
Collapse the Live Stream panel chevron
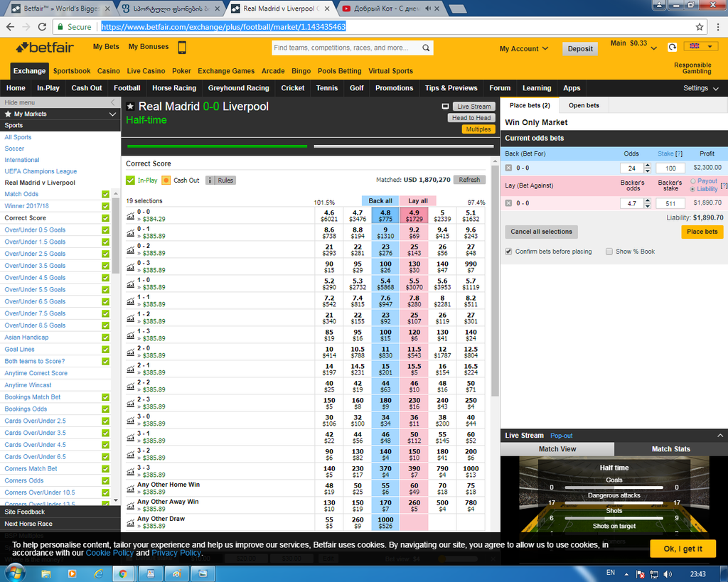[720, 436]
